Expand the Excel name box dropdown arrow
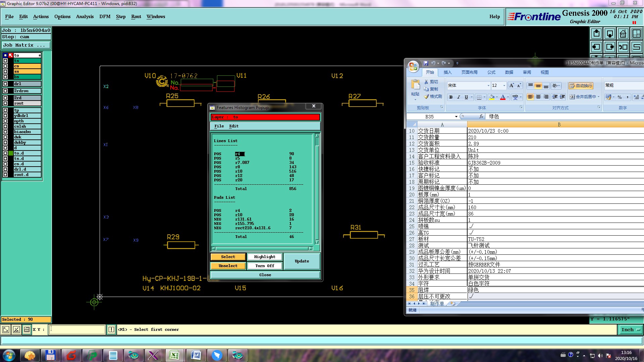This screenshot has height=362, width=644. (x=456, y=117)
